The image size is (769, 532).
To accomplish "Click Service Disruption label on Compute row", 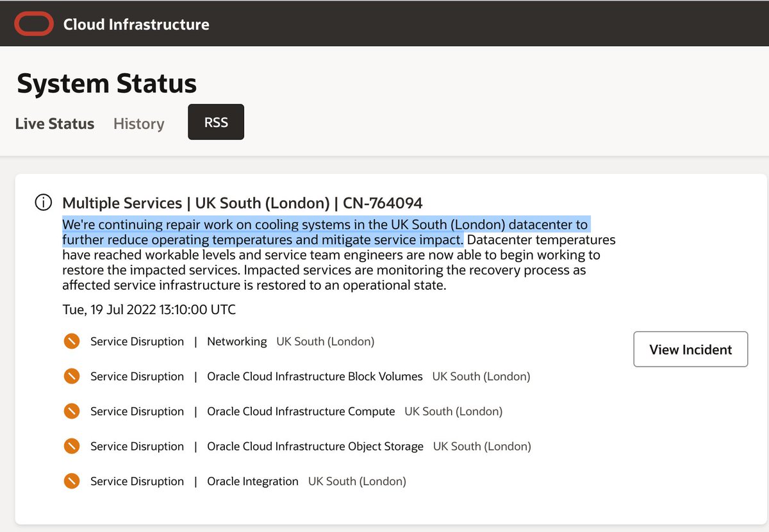I will click(x=137, y=411).
